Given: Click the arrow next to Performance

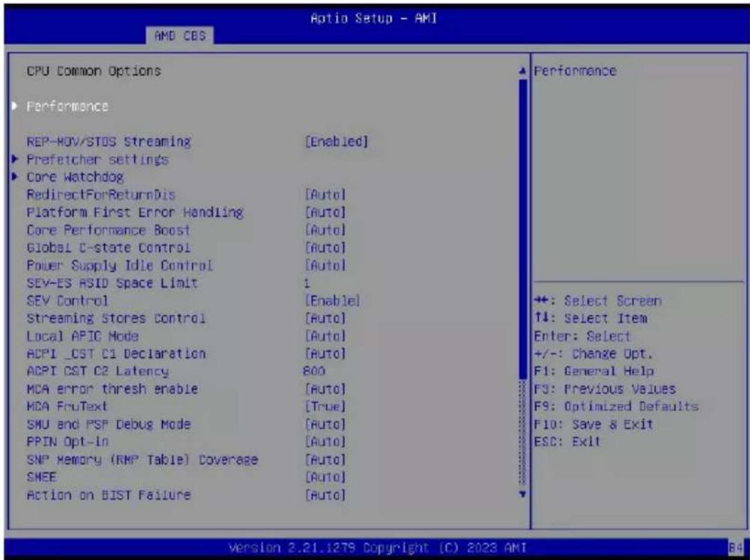Looking at the screenshot, I should (x=15, y=106).
